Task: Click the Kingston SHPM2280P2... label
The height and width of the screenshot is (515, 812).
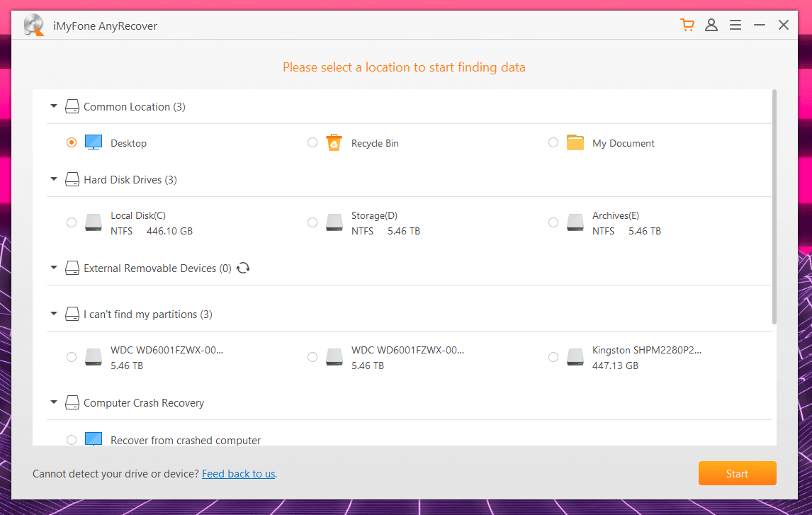Action: (647, 350)
